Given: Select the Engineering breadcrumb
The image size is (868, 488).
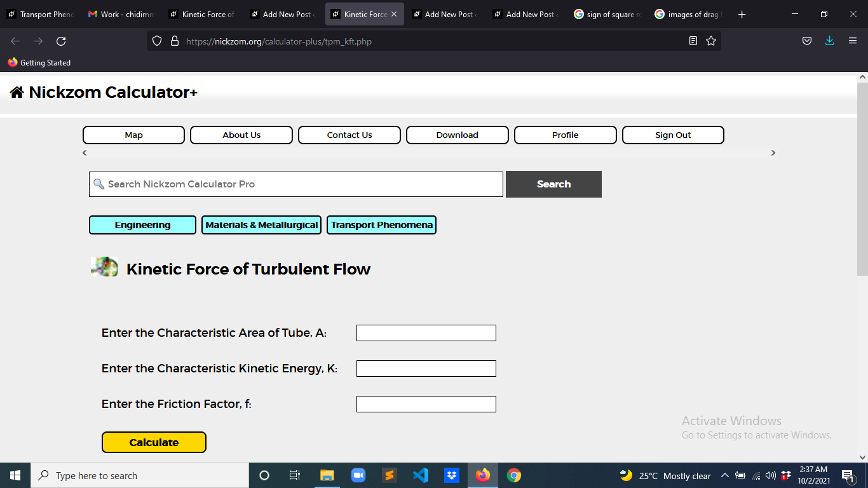Looking at the screenshot, I should point(142,225).
